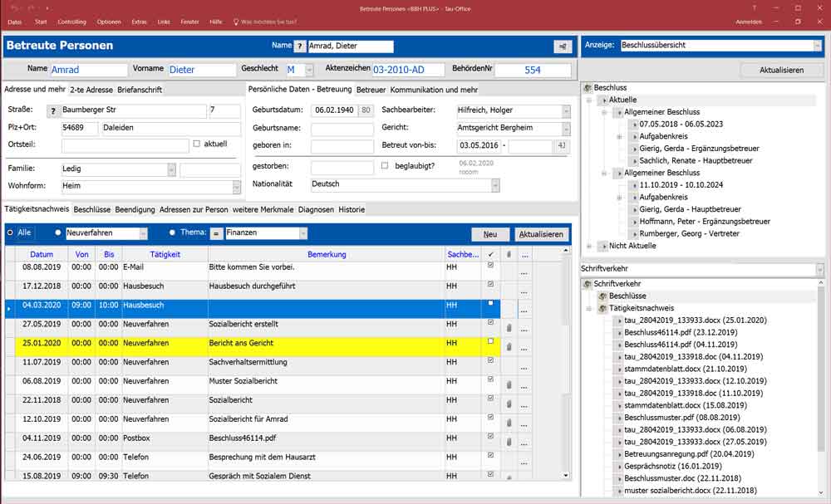Click the Tätigkeitsnachweis folder icon in Schriftverkehr tree
The image size is (831, 504).
point(602,308)
